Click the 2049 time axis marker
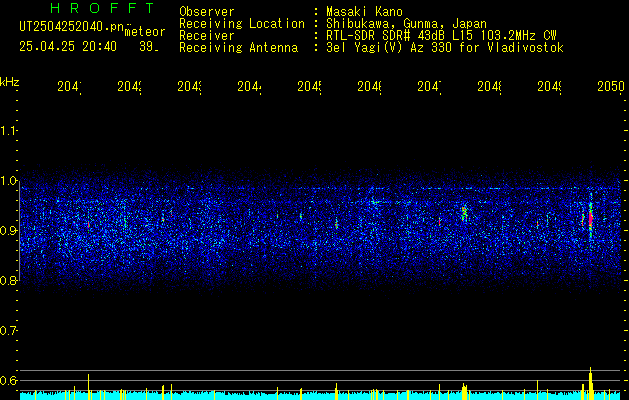This screenshot has height=400, width=629. coord(549,87)
